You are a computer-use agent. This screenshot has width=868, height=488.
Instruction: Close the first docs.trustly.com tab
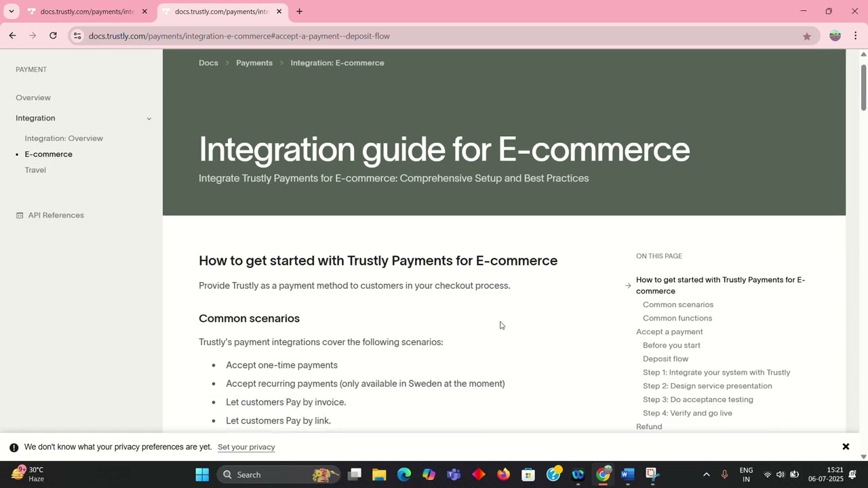tap(144, 12)
